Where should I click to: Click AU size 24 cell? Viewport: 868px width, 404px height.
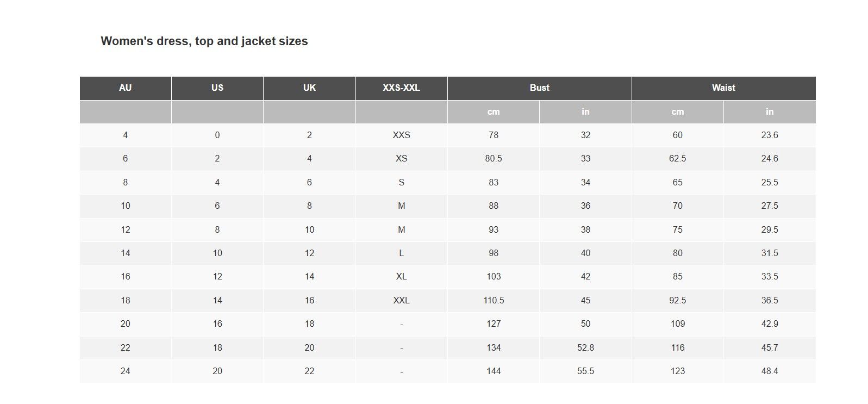click(x=126, y=371)
